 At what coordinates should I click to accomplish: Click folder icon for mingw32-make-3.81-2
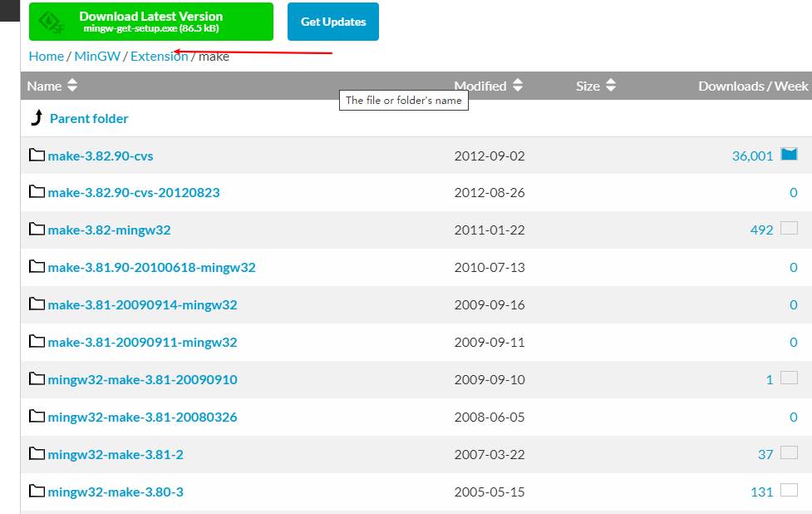[x=37, y=453]
